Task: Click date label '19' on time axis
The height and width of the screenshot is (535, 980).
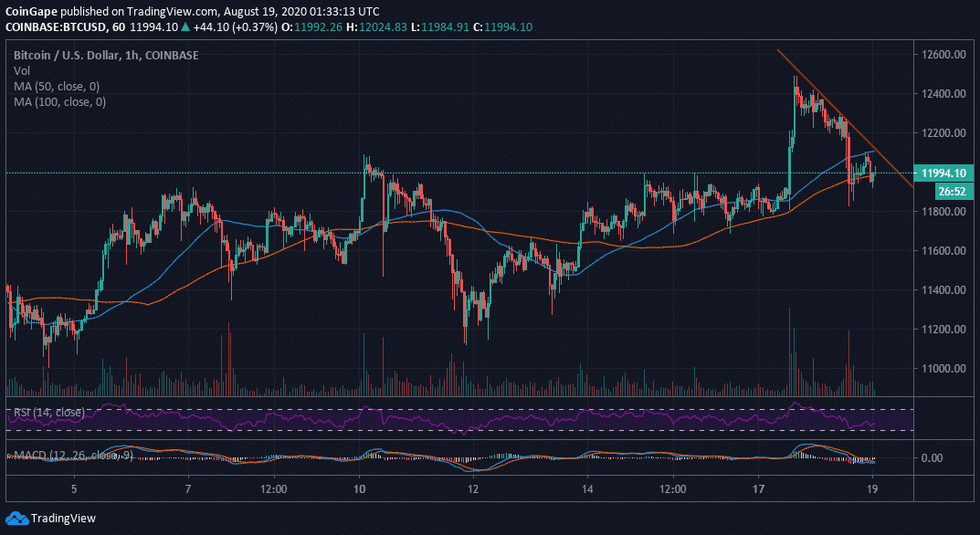Action: pos(873,488)
